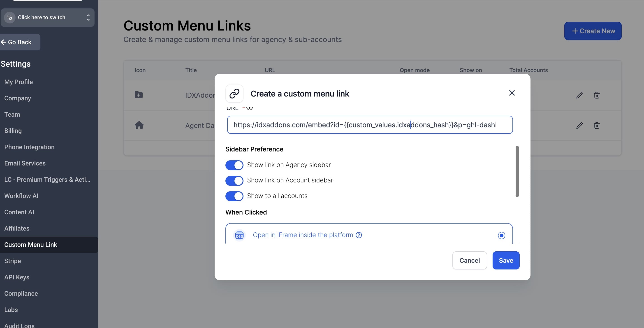Image resolution: width=644 pixels, height=328 pixels.
Task: Toggle Show link on Agency sidebar
Action: click(x=234, y=165)
